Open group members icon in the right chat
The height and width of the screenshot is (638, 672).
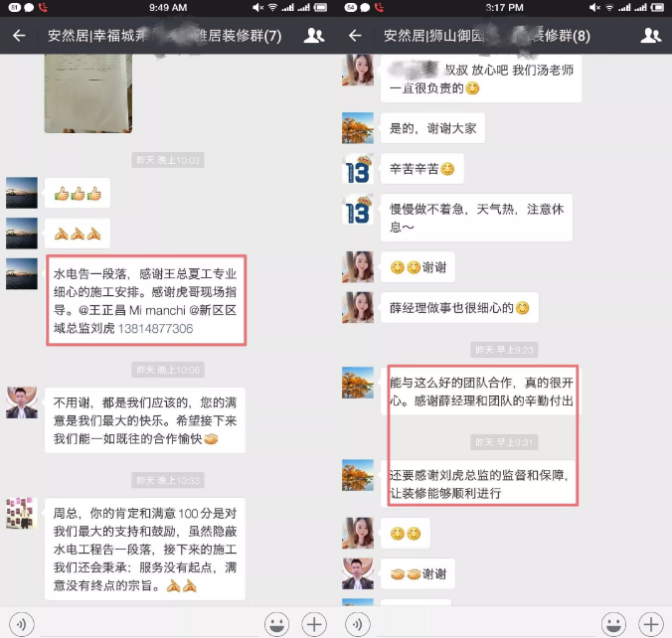click(x=650, y=36)
